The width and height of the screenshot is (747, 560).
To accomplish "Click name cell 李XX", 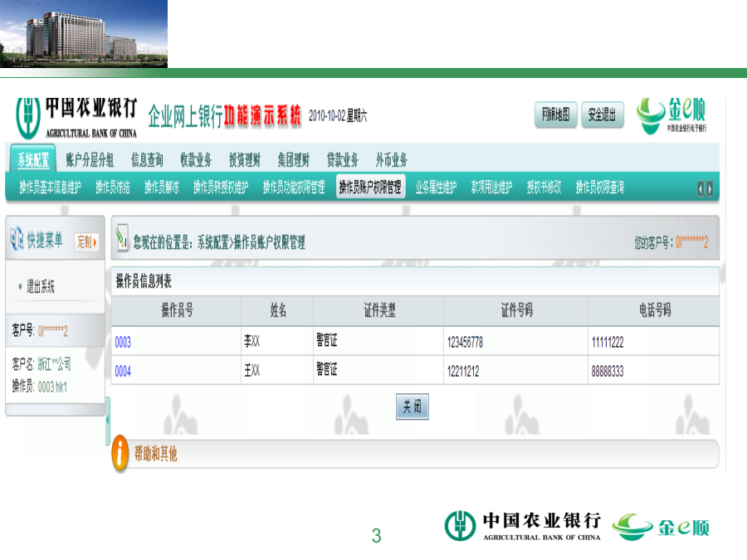I will [252, 340].
